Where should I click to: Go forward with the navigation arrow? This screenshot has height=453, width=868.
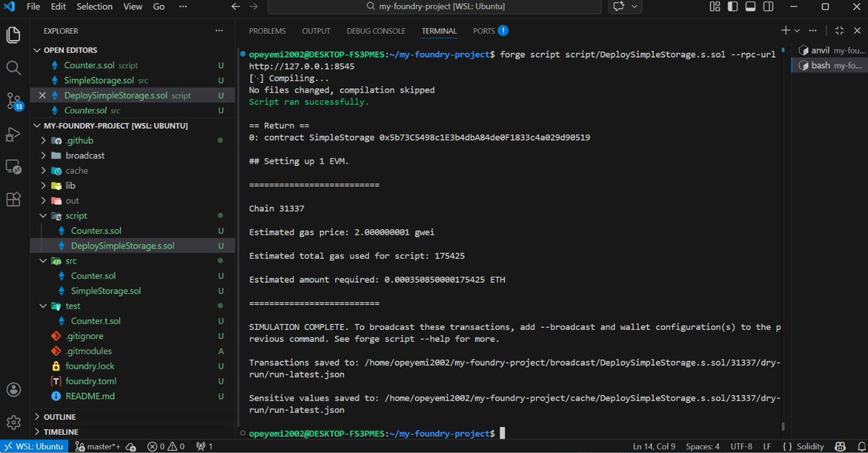click(252, 7)
